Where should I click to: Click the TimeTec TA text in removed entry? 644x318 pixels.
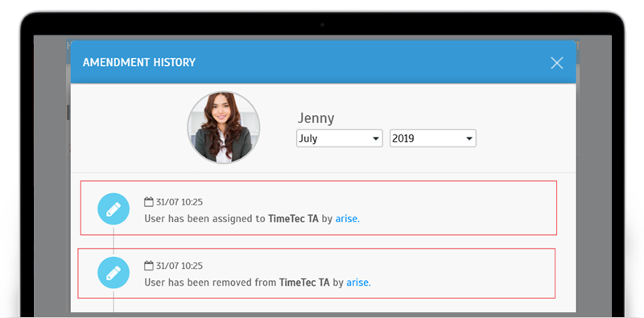(304, 283)
